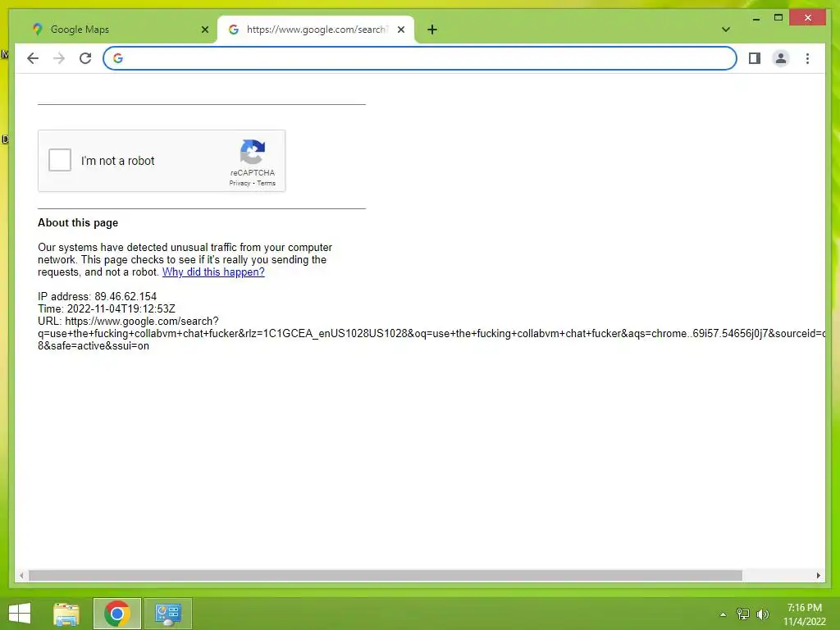
Task: Open the reCAPTCHA Terms link
Action: [267, 183]
